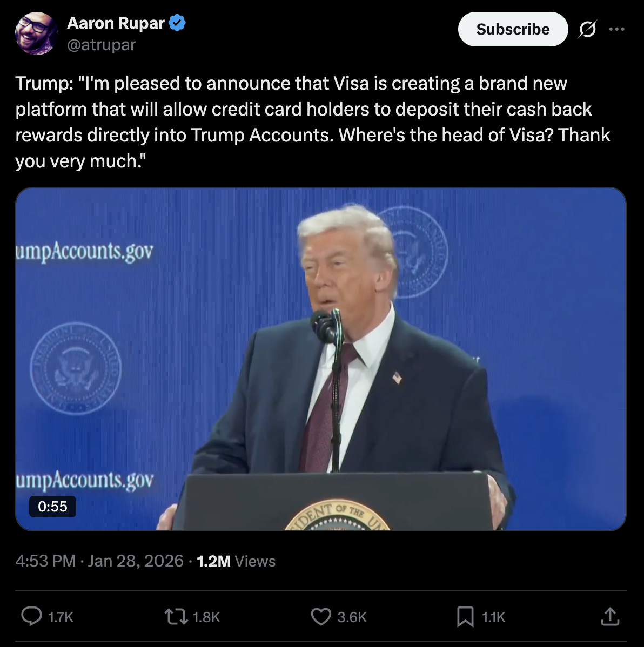Screen dimensions: 644x647
Task: Open Aaron Rupar's profile avatar
Action: [36, 33]
